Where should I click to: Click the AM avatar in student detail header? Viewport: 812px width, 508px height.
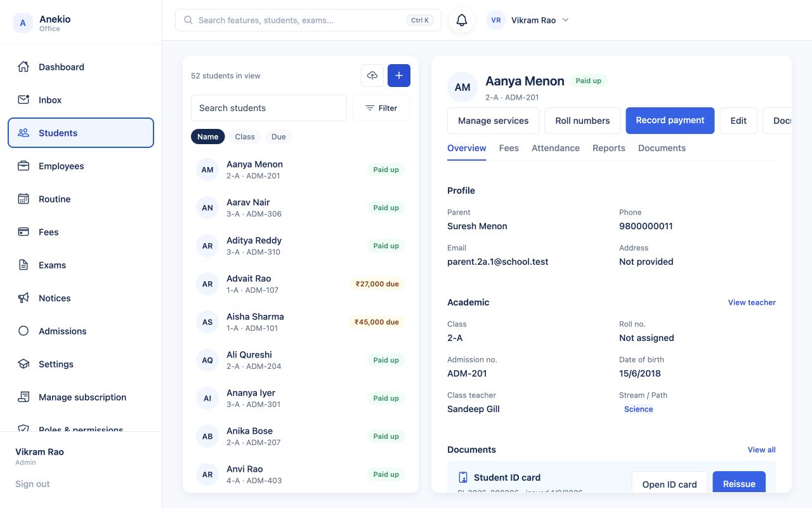(462, 88)
